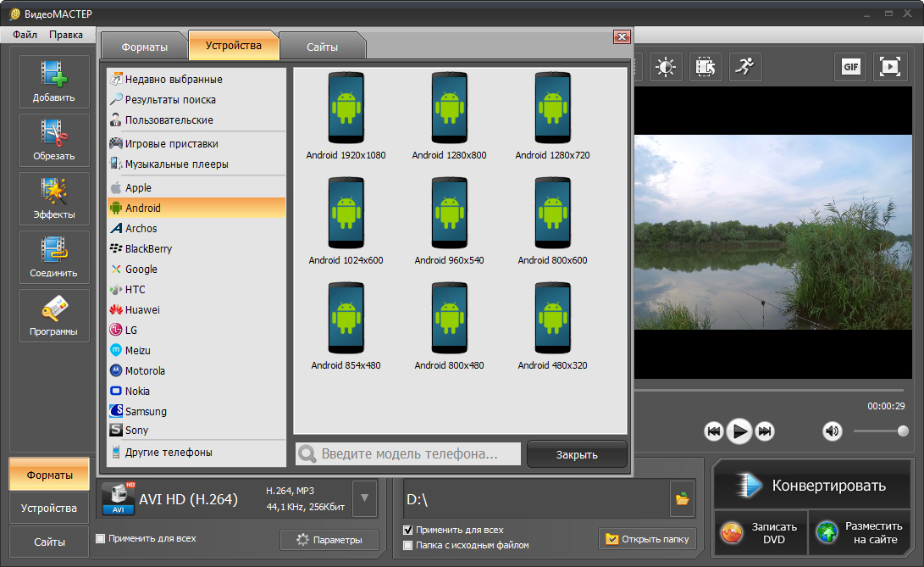Select the Motorola device category

pyautogui.click(x=196, y=370)
